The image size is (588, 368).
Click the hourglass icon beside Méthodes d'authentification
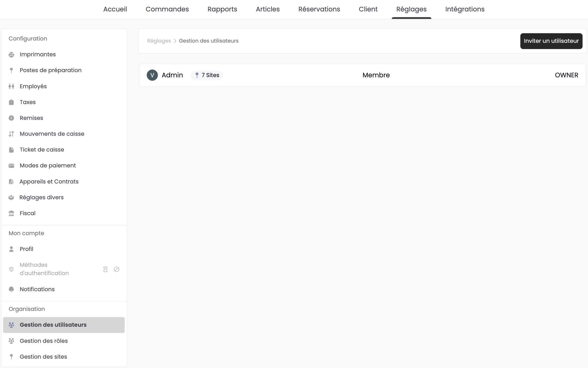[x=105, y=269]
